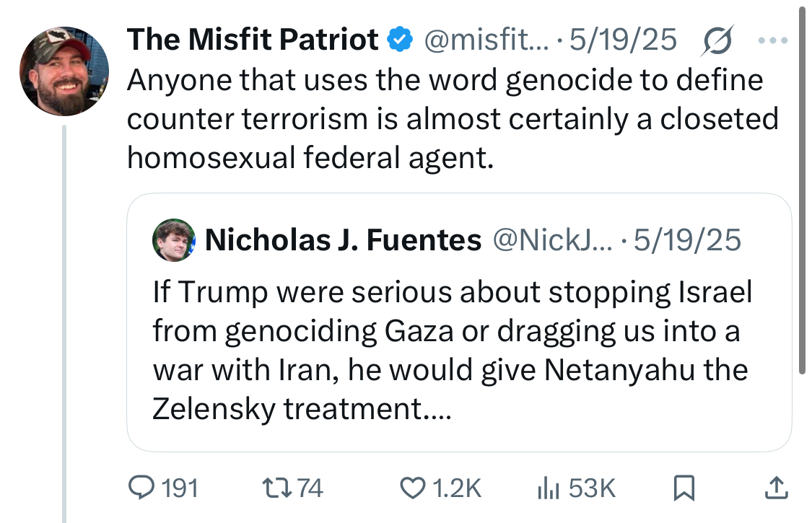View post analytics bar chart icon
The width and height of the screenshot is (812, 523).
click(548, 488)
